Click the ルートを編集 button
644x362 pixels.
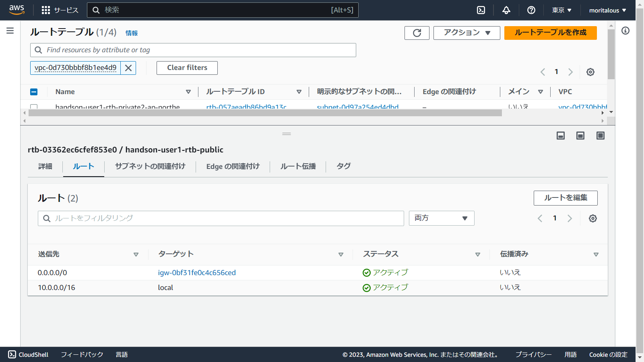[x=565, y=198]
